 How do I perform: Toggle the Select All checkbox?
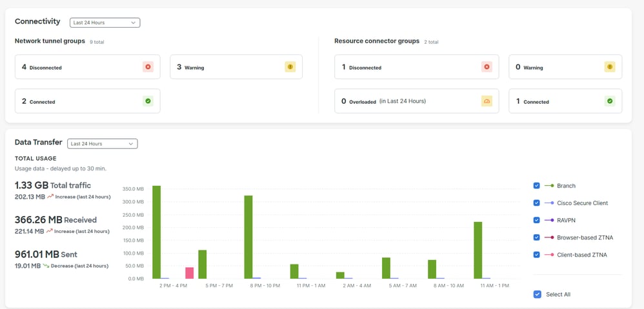point(537,294)
